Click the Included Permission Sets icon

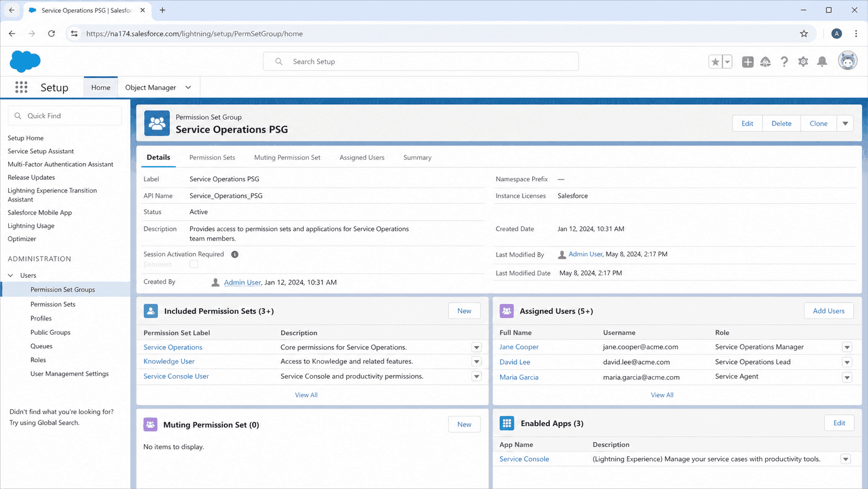click(x=151, y=311)
